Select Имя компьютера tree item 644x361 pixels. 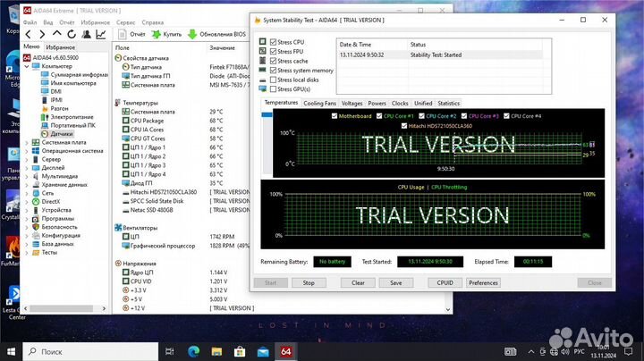click(69, 83)
